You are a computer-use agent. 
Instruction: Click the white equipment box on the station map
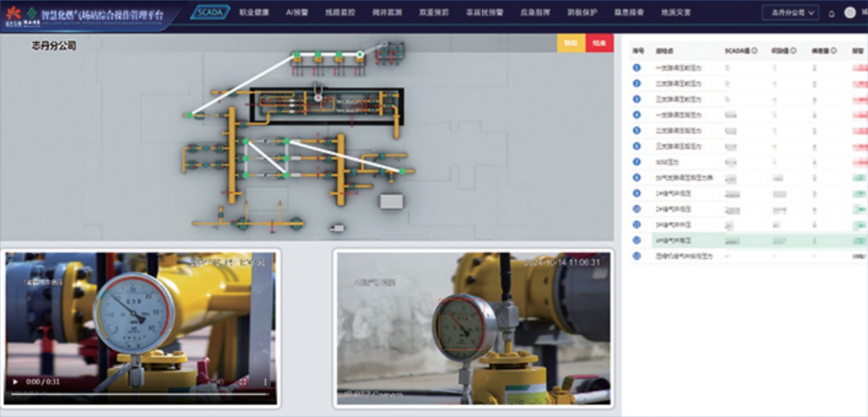coord(392,202)
